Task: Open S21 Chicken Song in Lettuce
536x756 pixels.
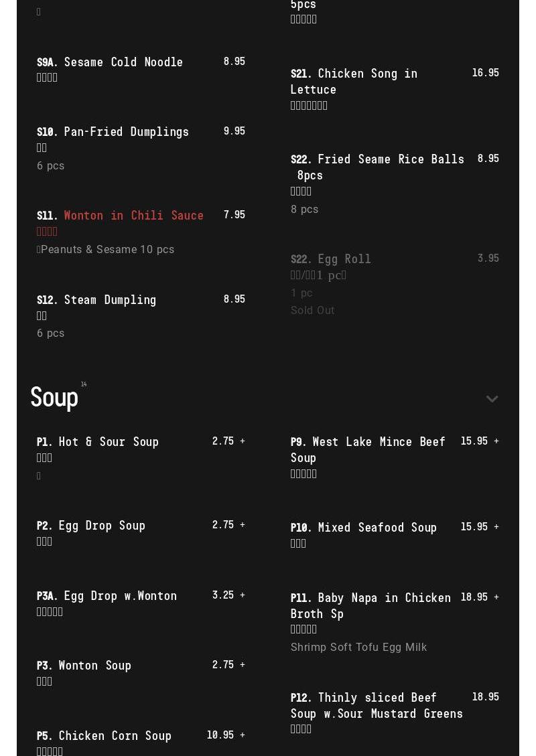Action: pos(395,89)
